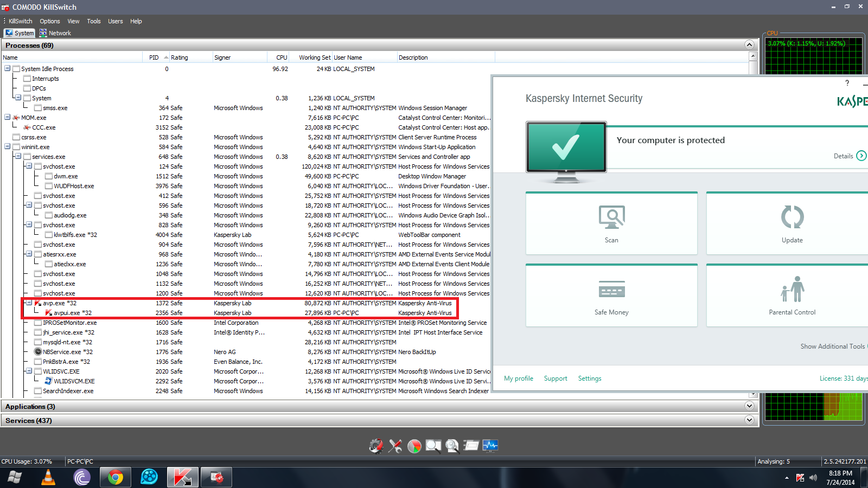
Task: Click the avpui.exe Kaspersky process icon
Action: [x=49, y=313]
